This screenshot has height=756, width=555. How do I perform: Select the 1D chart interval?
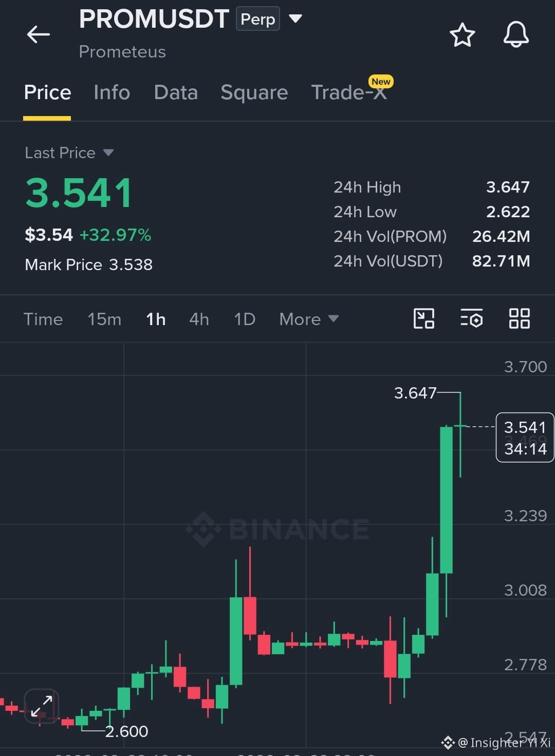(245, 319)
